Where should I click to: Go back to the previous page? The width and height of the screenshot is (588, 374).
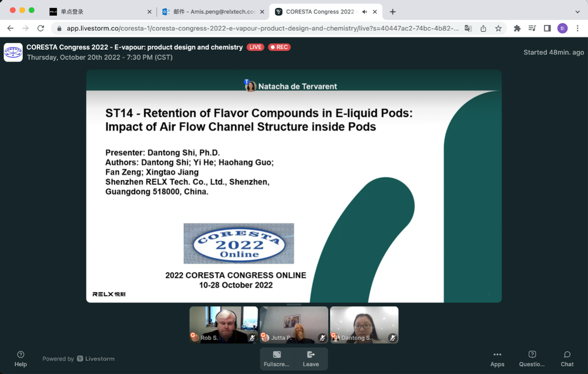(x=10, y=28)
